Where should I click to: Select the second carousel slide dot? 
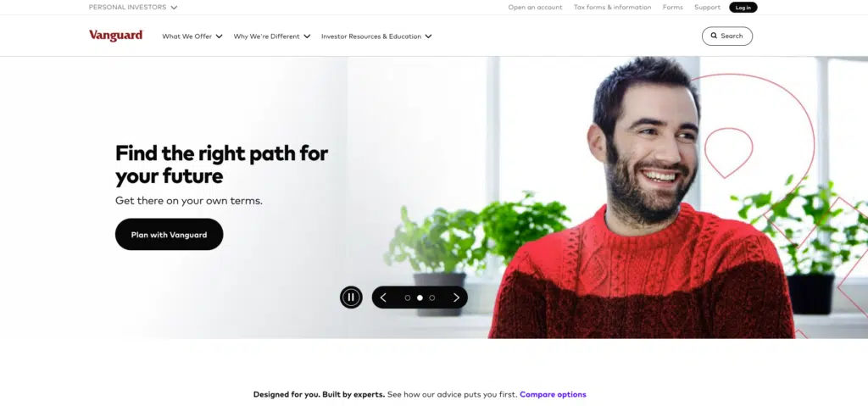[x=420, y=298]
